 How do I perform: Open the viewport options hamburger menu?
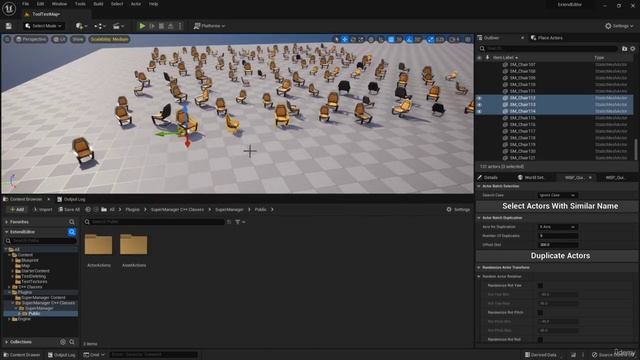7,39
